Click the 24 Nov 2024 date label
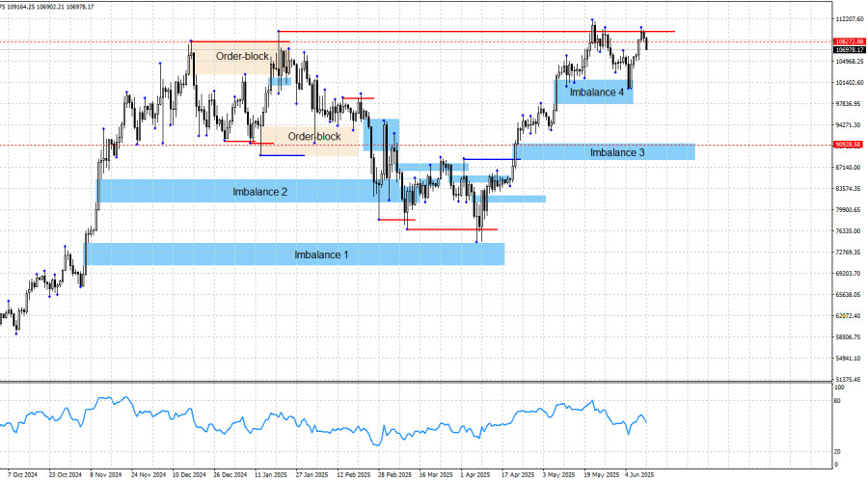Viewport: 868px width, 482px height. (x=149, y=475)
